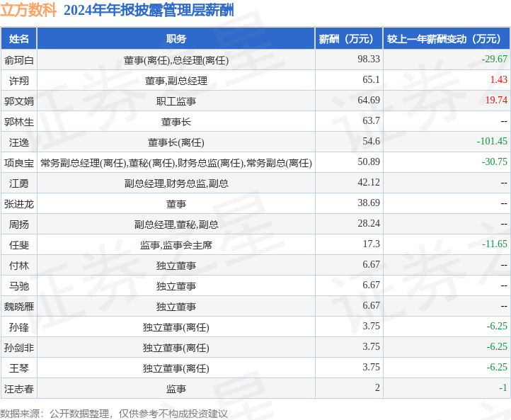Click the name cell 任斐

click(19, 245)
